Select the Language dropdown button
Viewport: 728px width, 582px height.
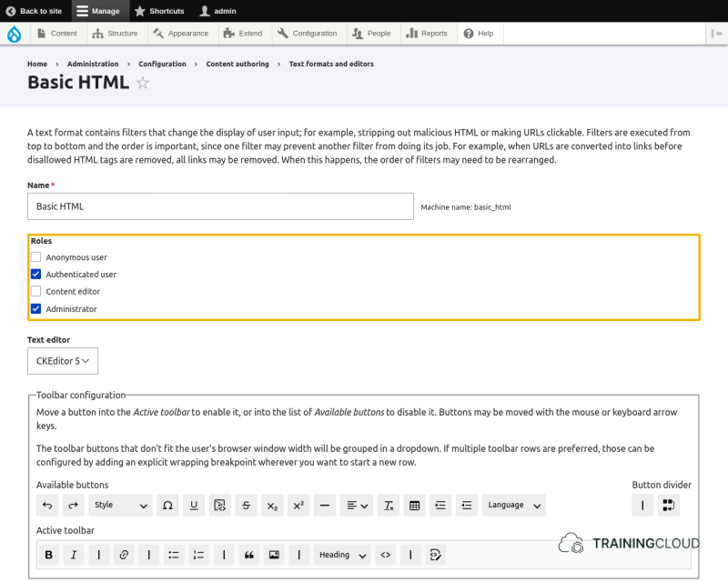point(514,505)
